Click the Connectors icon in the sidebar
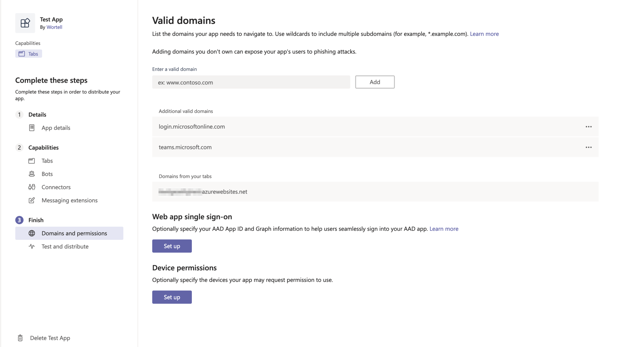 click(x=32, y=187)
